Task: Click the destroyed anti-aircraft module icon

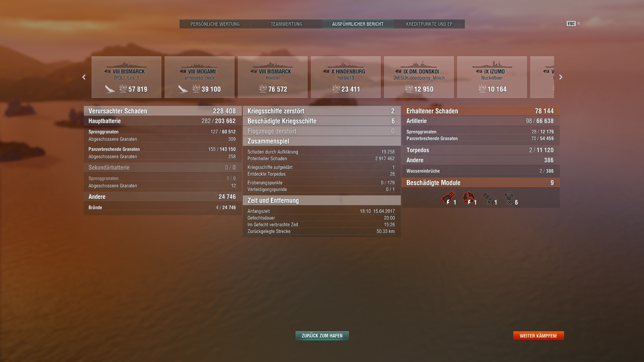Action: 509,198
